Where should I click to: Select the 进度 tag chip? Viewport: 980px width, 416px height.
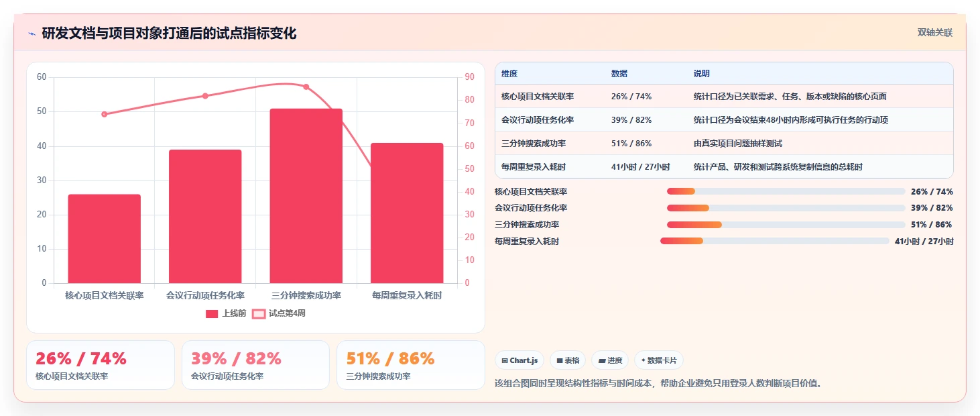610,360
